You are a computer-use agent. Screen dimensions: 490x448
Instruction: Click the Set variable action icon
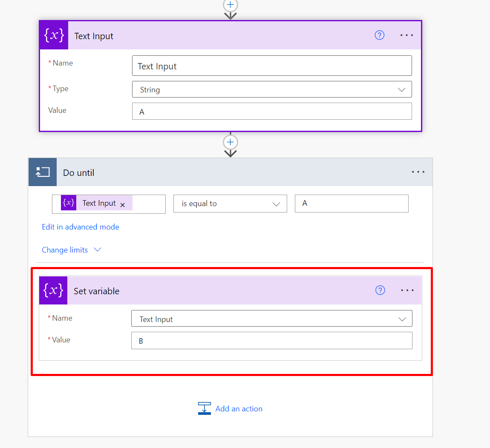(53, 290)
